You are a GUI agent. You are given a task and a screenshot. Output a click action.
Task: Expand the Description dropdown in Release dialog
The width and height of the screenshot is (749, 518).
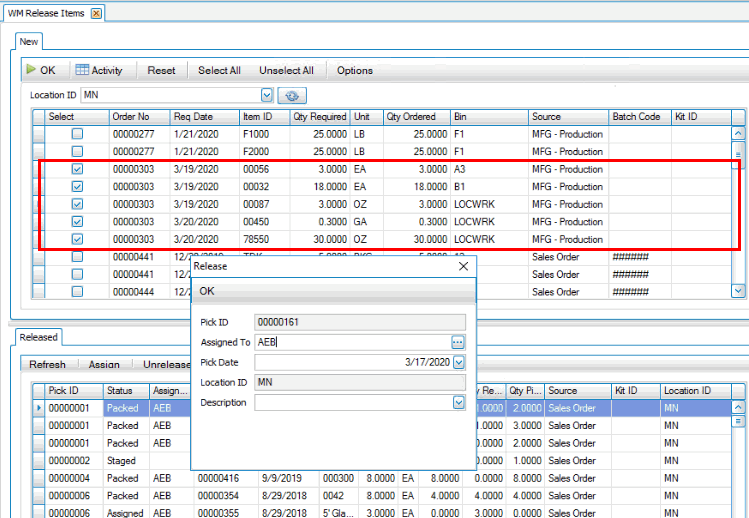[x=459, y=402]
